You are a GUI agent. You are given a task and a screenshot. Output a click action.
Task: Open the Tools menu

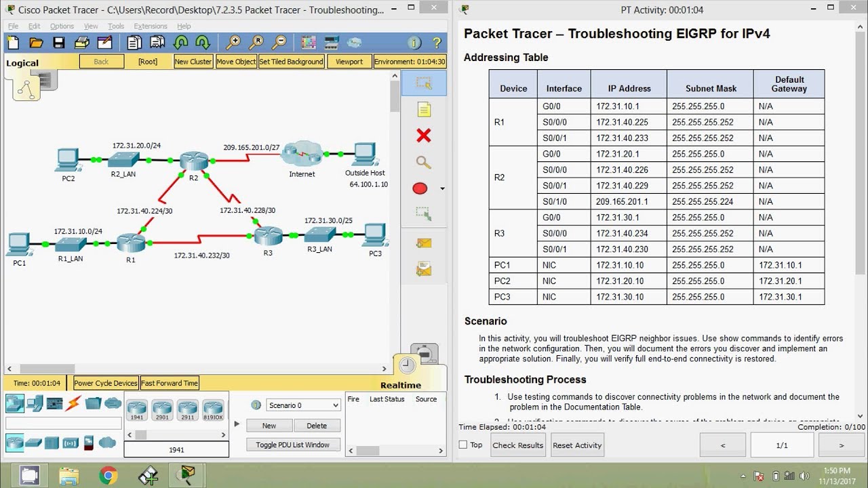(116, 26)
